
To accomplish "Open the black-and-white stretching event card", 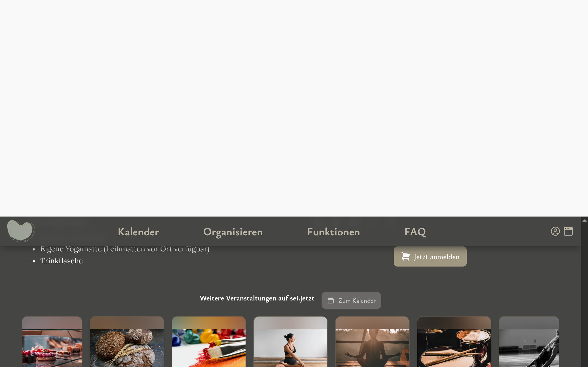I will coord(529,342).
